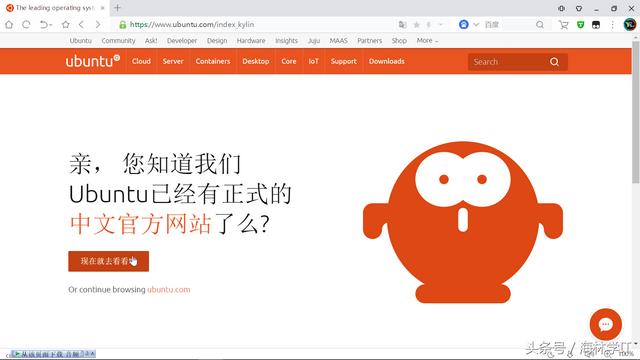The width and height of the screenshot is (640, 360).
Task: Open the Containers menu in the orange header
Action: (x=213, y=61)
